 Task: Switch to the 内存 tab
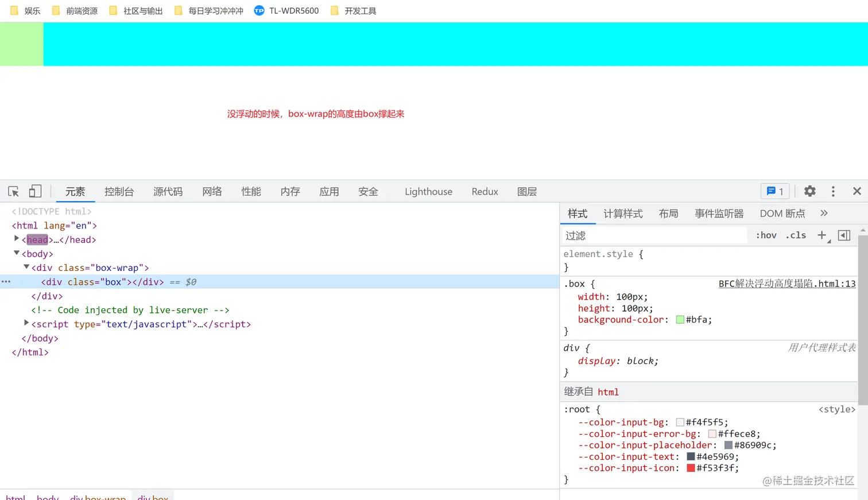pyautogui.click(x=290, y=191)
